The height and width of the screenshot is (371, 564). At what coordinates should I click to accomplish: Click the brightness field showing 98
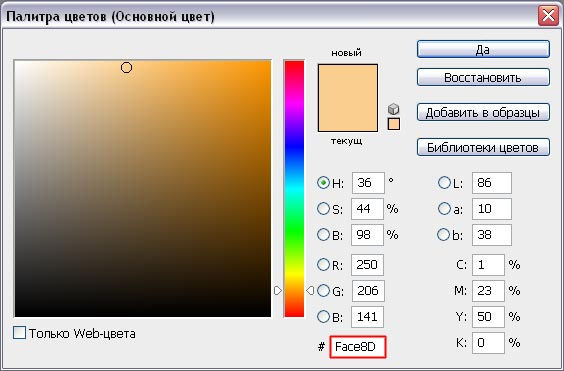click(367, 235)
